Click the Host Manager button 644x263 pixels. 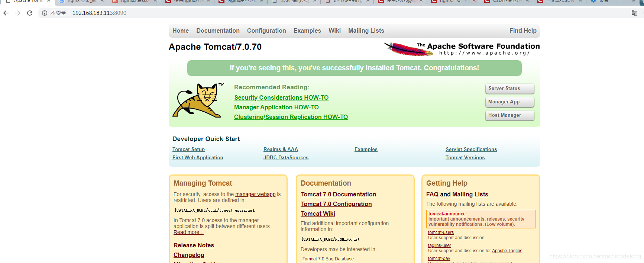(509, 115)
